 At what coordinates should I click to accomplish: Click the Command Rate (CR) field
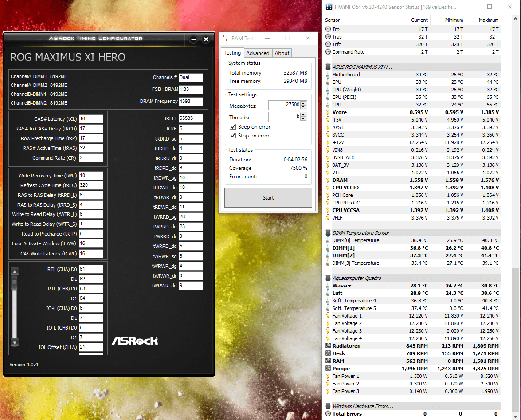[91, 158]
